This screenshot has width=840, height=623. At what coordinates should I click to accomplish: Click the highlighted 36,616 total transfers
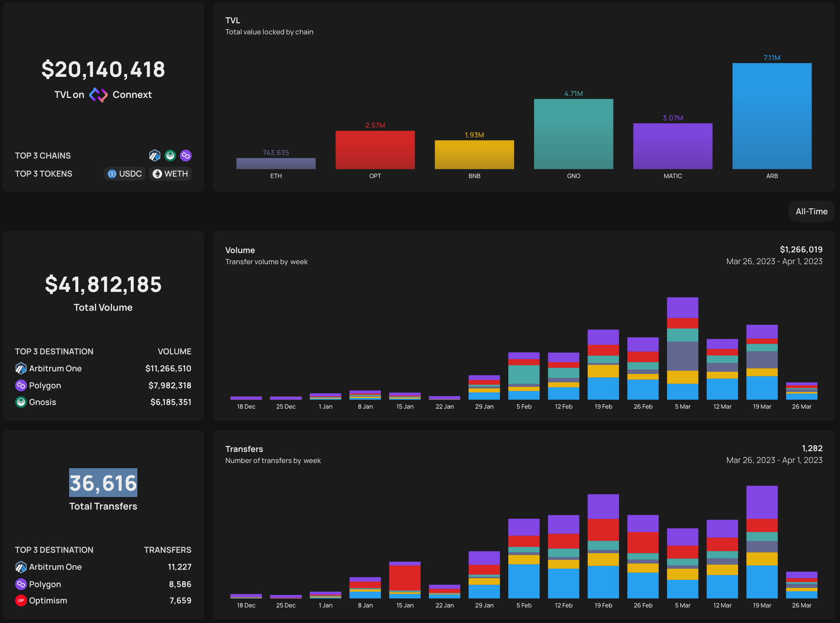point(103,483)
